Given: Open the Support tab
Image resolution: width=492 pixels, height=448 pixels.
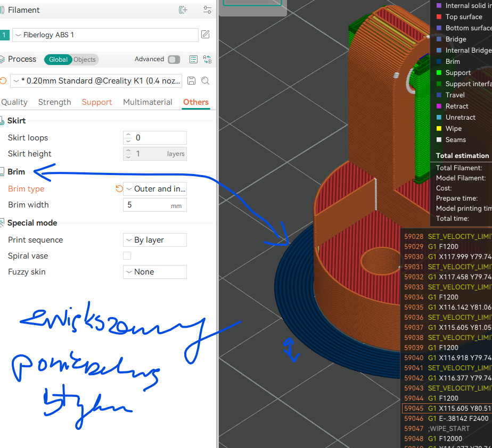Looking at the screenshot, I should coord(97,102).
